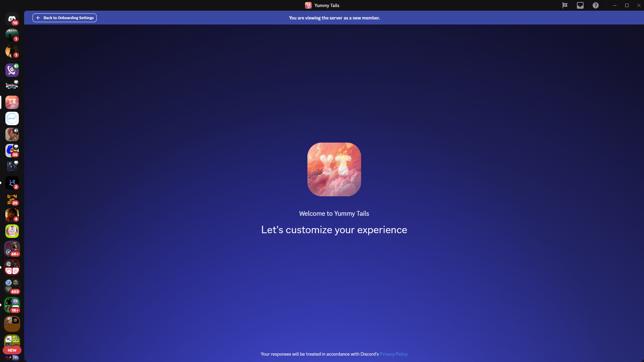The width and height of the screenshot is (644, 362).
Task: Open the orange silhouette avatar conversation
Action: tap(12, 51)
